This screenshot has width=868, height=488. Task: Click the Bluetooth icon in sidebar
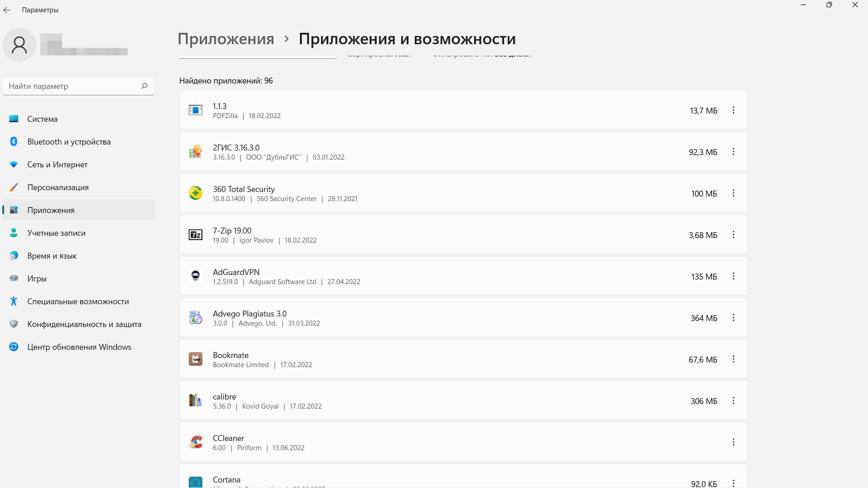(x=14, y=141)
